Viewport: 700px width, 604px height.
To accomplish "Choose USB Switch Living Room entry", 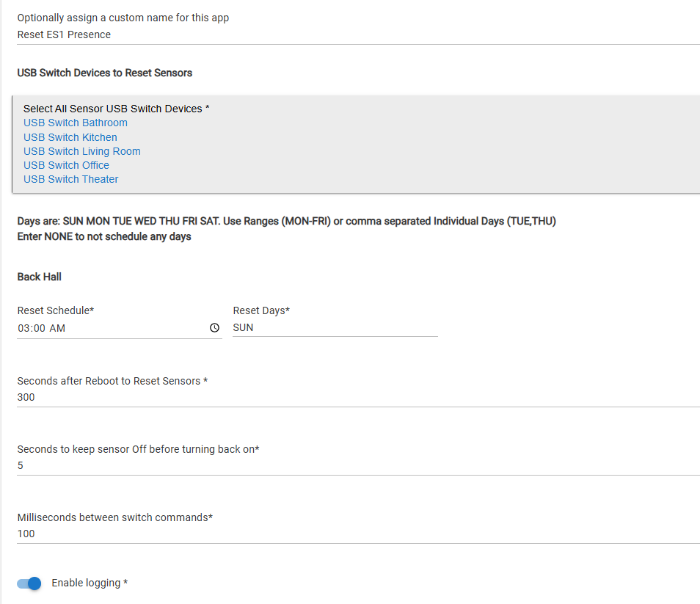I will point(82,151).
